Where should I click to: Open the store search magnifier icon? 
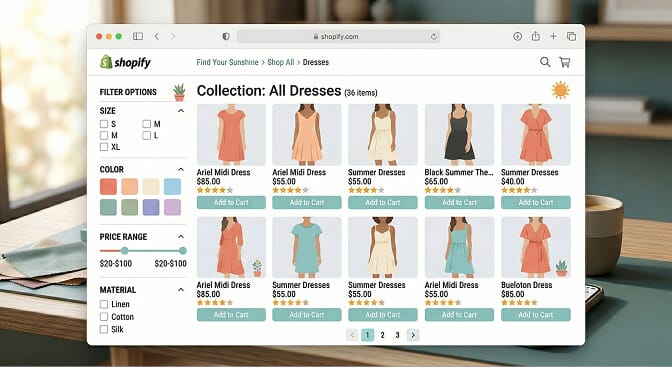545,62
